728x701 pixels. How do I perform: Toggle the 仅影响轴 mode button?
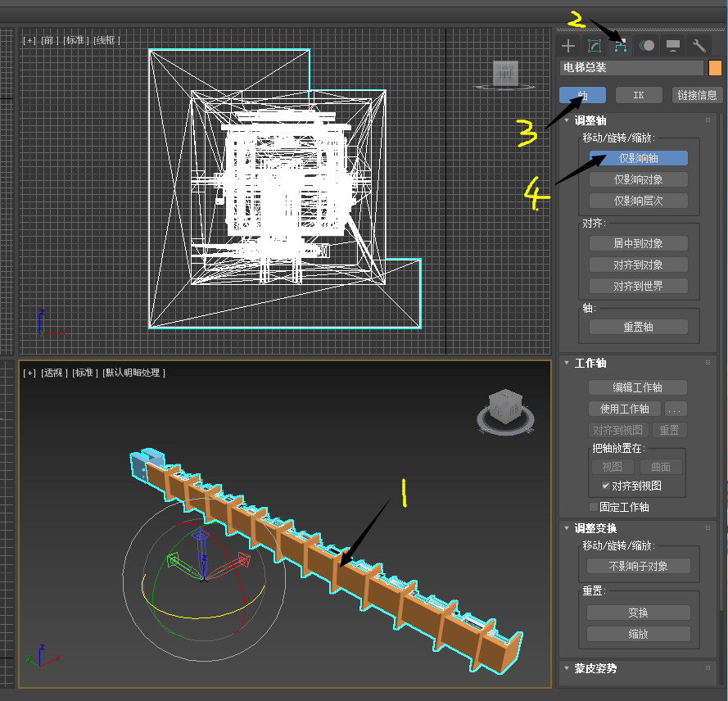point(638,157)
